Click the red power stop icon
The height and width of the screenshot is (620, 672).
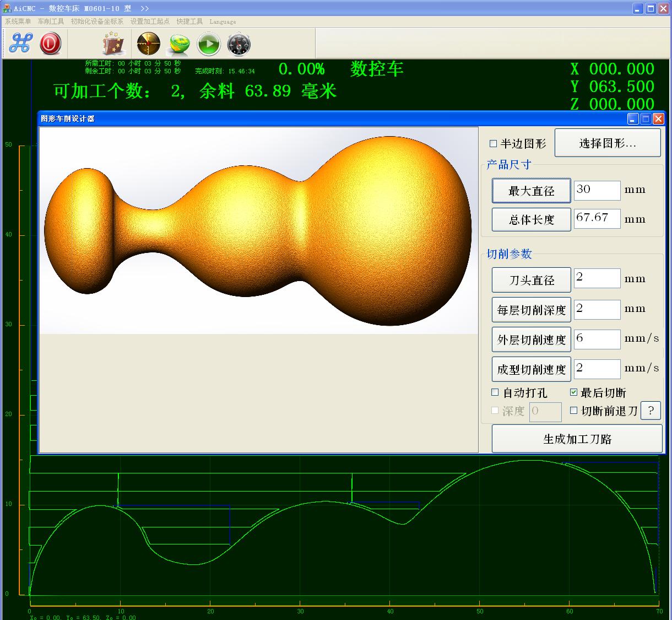(50, 44)
